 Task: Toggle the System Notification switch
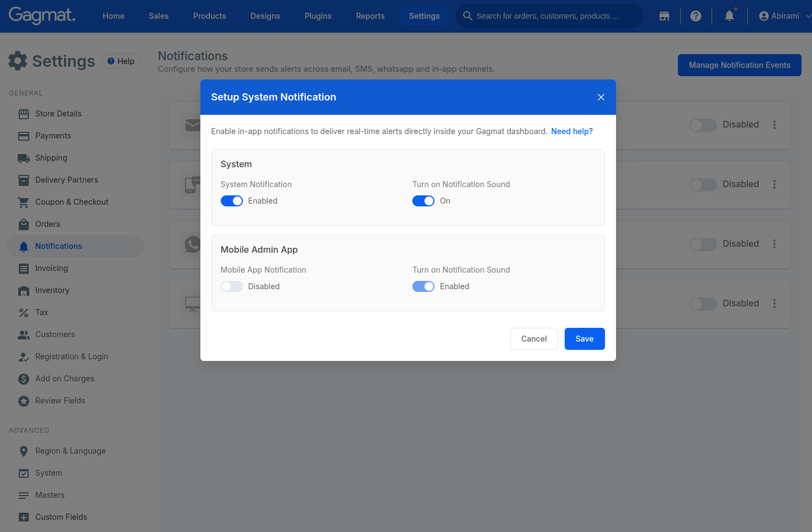232,201
